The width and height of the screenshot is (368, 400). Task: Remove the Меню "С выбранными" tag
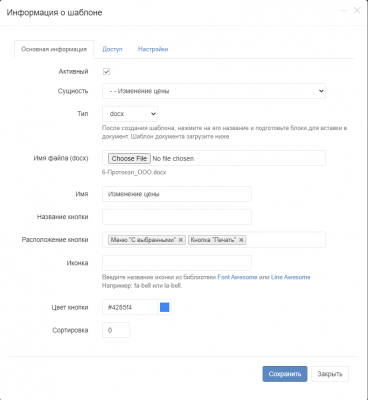coord(181,240)
